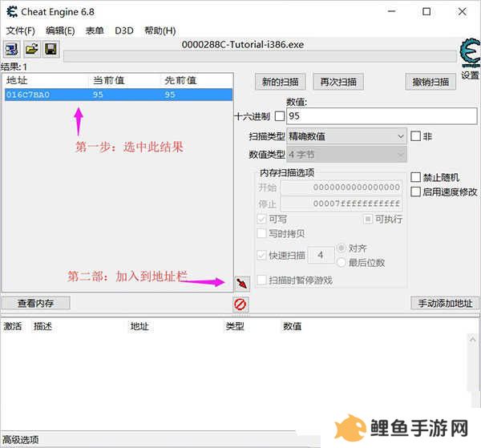Click the 地址 column header in results

point(17,80)
